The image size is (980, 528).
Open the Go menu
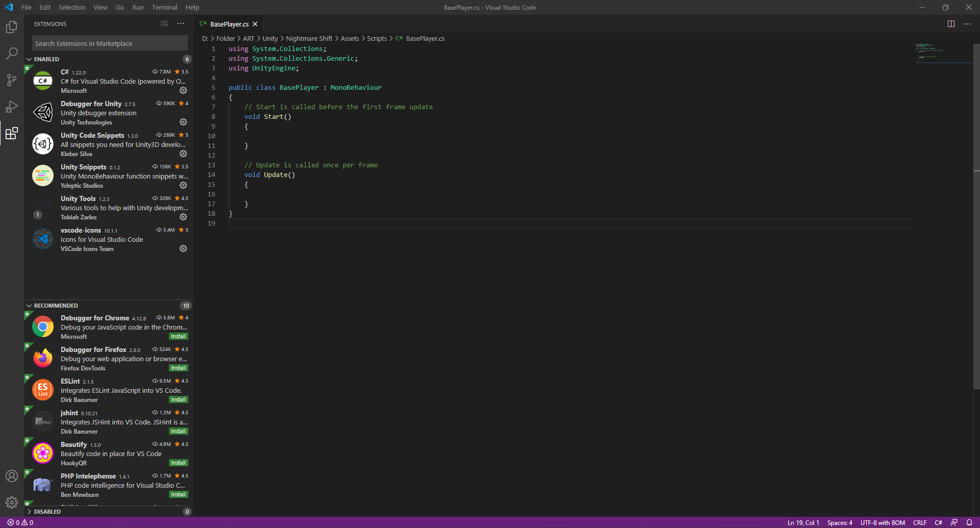[x=120, y=7]
